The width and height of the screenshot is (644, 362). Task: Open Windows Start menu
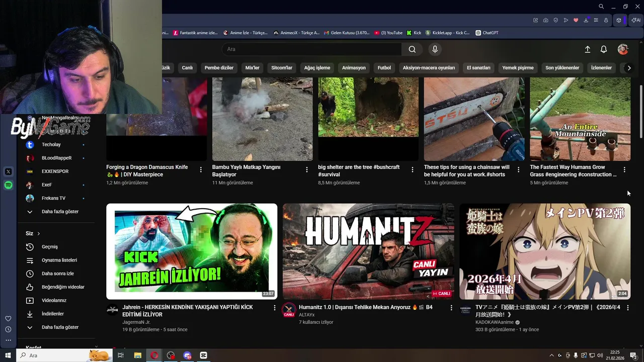tap(8, 355)
